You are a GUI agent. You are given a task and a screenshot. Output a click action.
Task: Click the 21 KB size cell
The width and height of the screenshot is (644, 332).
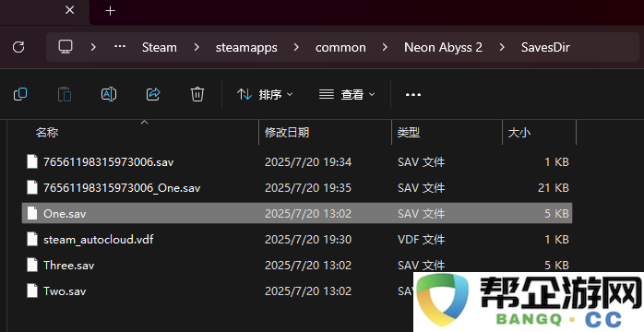pos(554,188)
